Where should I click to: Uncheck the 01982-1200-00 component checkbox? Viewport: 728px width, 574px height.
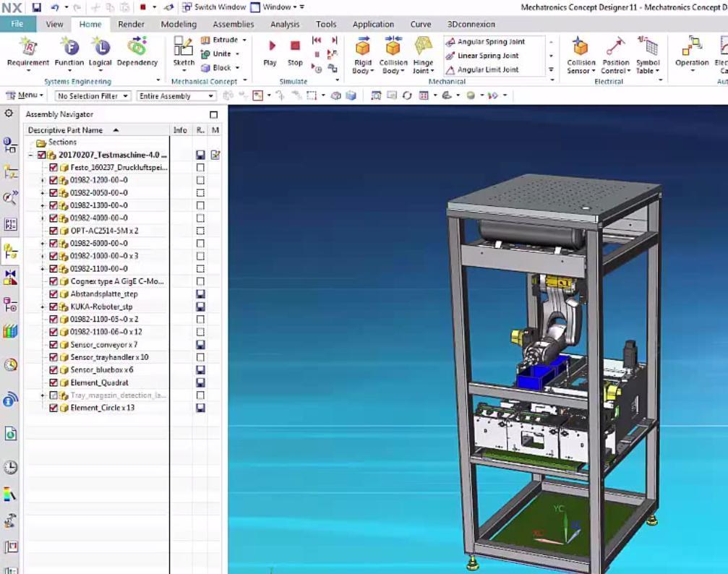coord(53,180)
